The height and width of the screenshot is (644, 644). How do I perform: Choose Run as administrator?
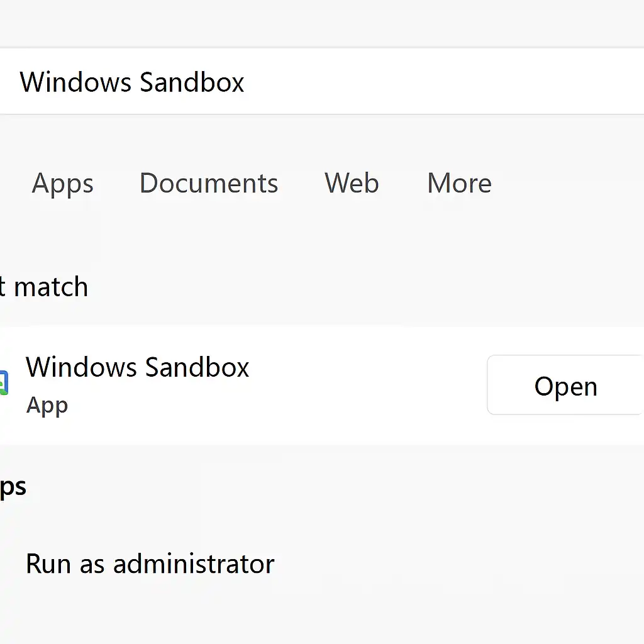click(150, 564)
